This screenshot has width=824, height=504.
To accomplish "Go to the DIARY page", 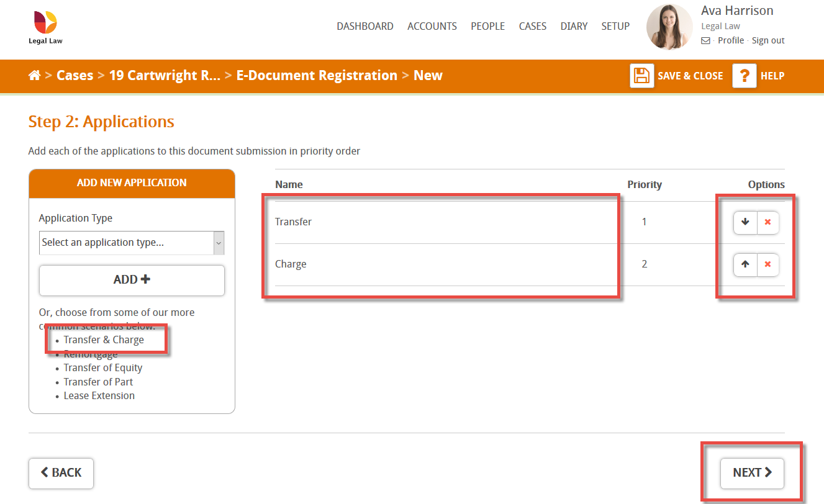I will click(x=573, y=26).
